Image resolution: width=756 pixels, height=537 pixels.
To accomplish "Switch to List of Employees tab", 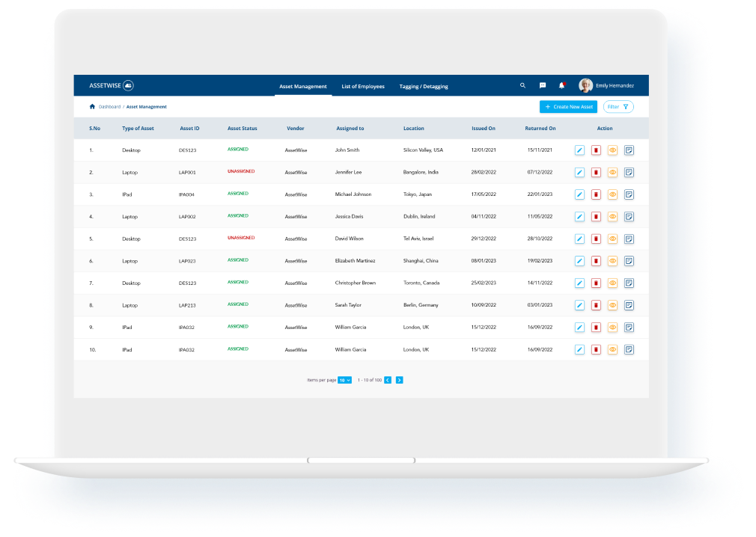I will tap(363, 87).
